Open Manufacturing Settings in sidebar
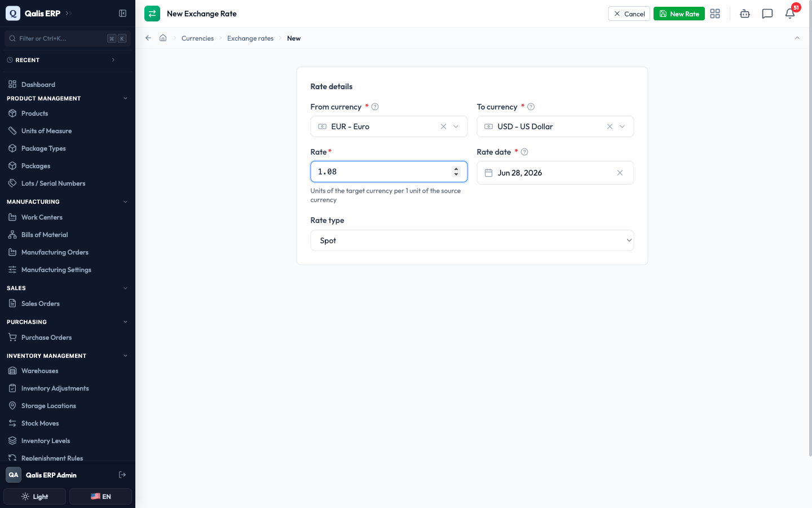The width and height of the screenshot is (812, 508). pyautogui.click(x=68, y=270)
